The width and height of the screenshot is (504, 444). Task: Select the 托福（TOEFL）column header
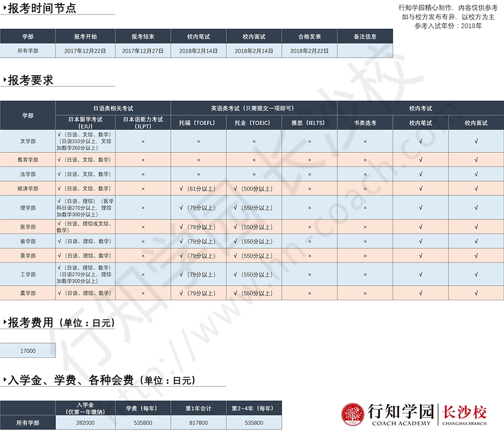[199, 123]
